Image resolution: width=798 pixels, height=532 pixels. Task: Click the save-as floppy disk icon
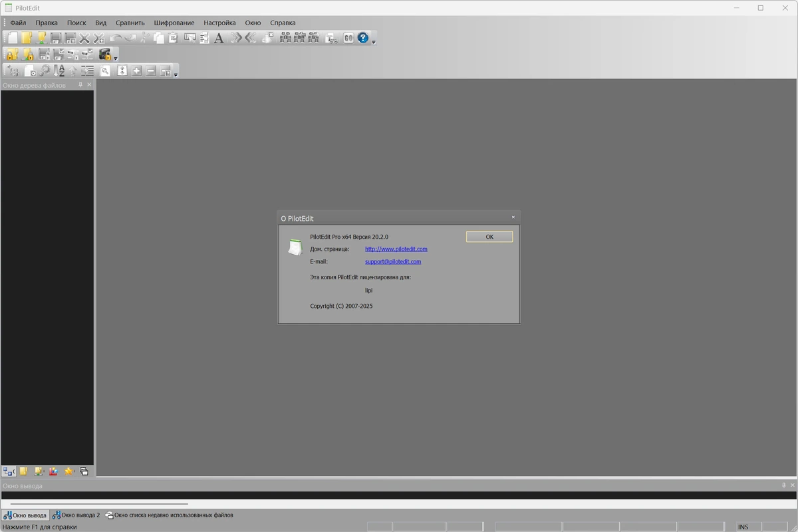[x=70, y=38]
